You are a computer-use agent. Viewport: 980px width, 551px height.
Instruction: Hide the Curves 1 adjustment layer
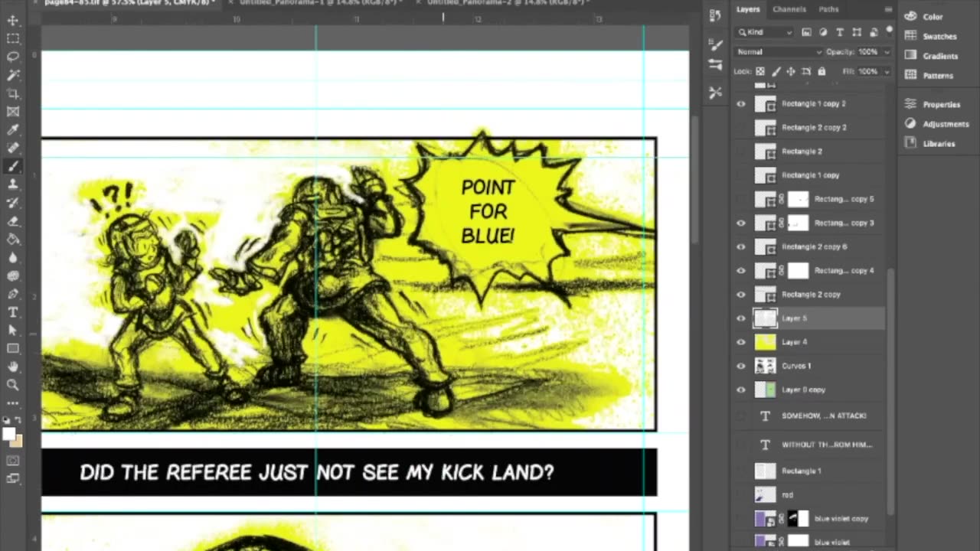[740, 366]
